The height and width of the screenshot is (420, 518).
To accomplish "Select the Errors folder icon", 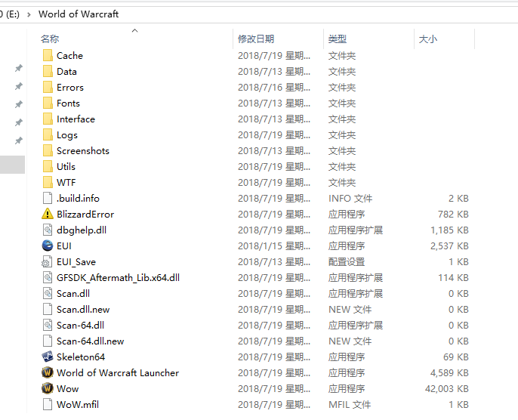I will click(48, 87).
